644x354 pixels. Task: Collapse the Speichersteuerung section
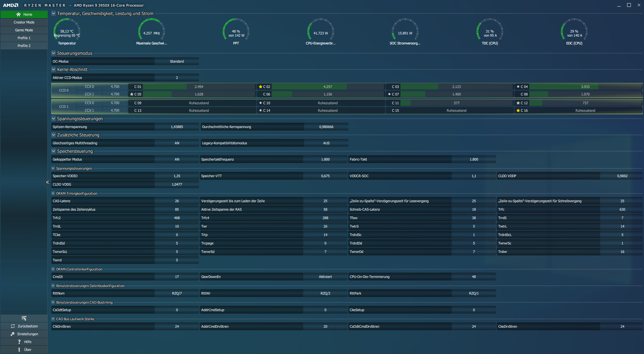pos(53,151)
